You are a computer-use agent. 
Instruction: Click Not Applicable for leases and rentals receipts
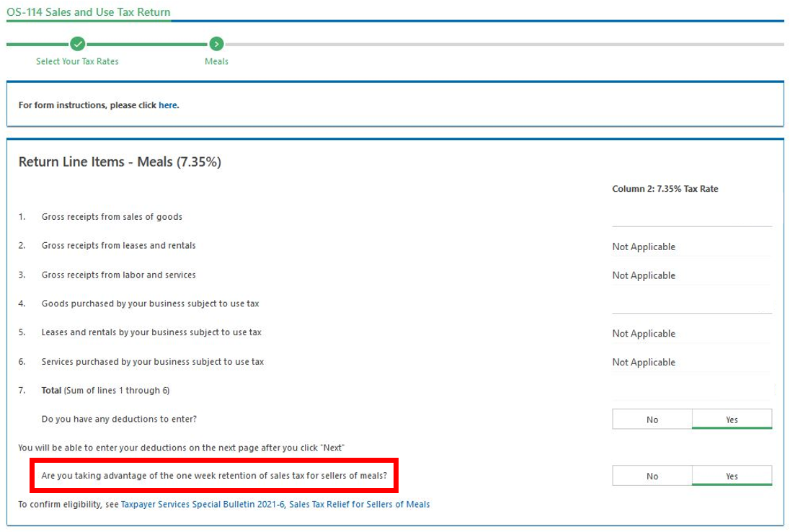pos(644,247)
